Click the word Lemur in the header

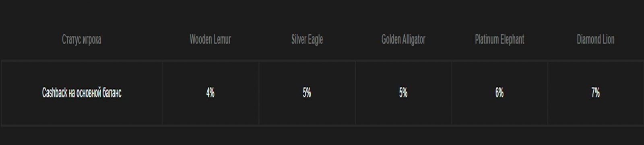click(222, 39)
